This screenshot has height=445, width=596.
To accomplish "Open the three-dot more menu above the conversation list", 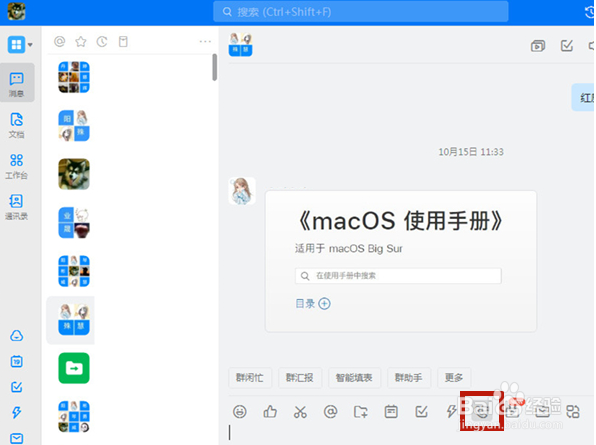I will pos(205,41).
